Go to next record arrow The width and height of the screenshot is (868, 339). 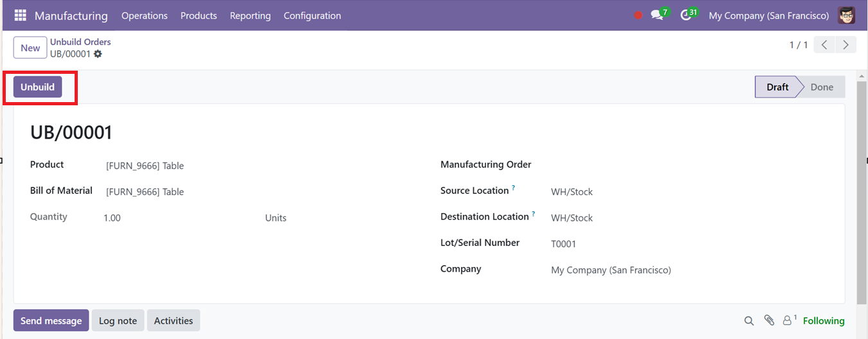[x=845, y=45]
